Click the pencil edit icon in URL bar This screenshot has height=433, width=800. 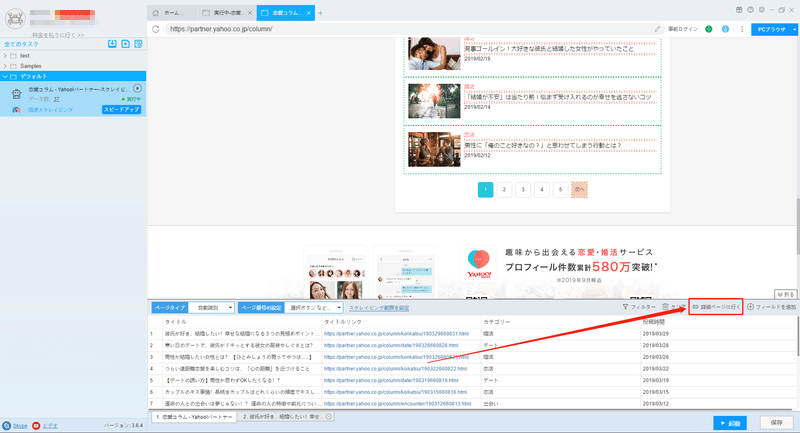[x=657, y=29]
